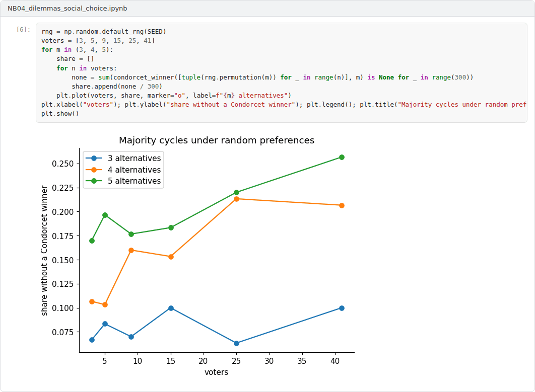Click the green data point at 5 voters
This screenshot has width=535, height=392.
pyautogui.click(x=105, y=215)
